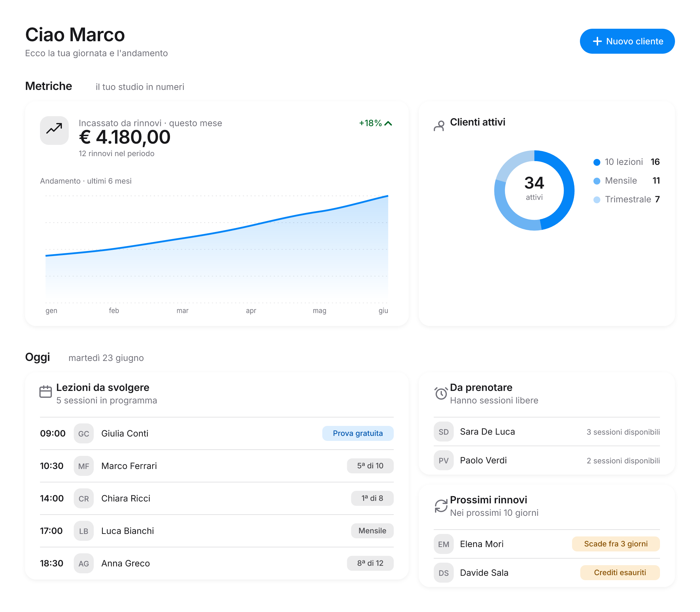700x612 pixels.
Task: Click the Mensile tag on Luca Bianchi
Action: (x=372, y=531)
